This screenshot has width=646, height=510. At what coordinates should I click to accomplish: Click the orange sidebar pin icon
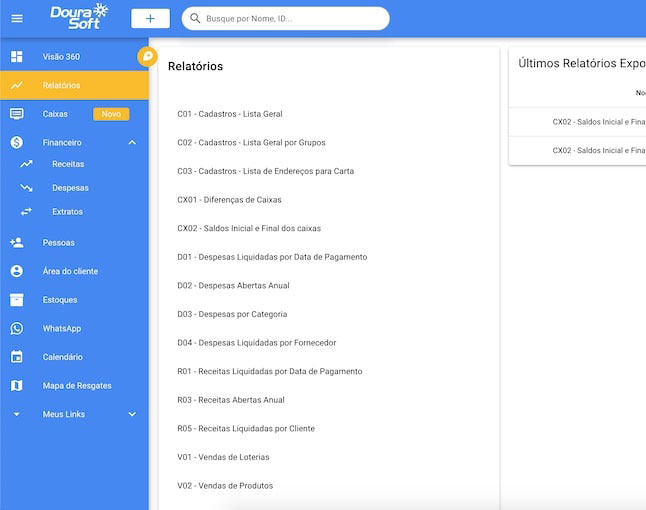click(148, 57)
